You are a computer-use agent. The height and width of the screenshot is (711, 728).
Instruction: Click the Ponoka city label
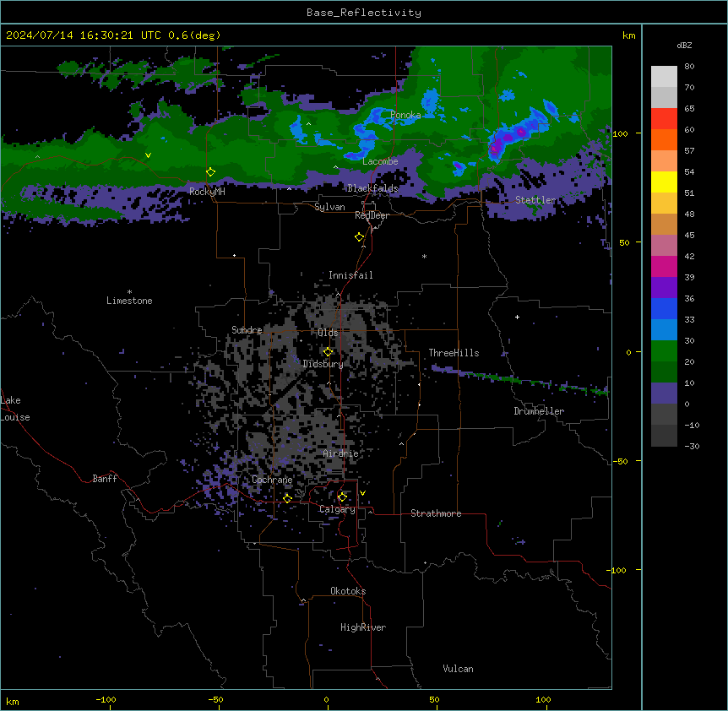pos(405,115)
